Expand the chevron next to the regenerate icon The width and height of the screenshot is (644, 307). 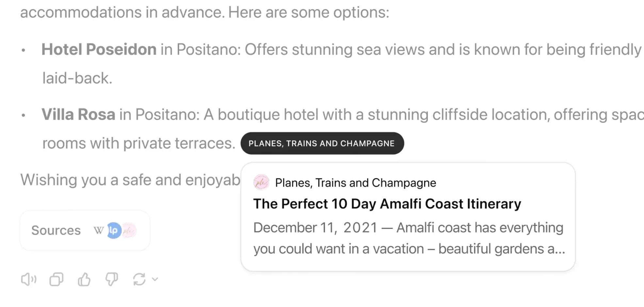pos(155,279)
